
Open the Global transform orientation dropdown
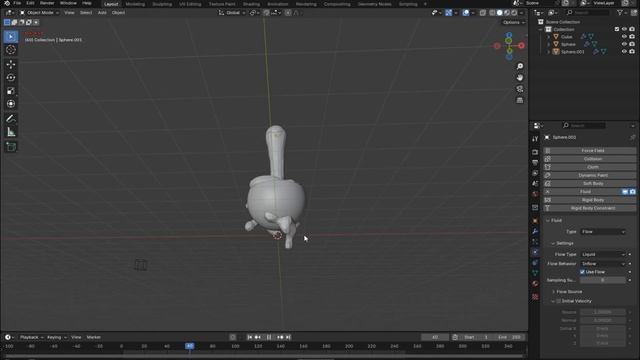(231, 13)
